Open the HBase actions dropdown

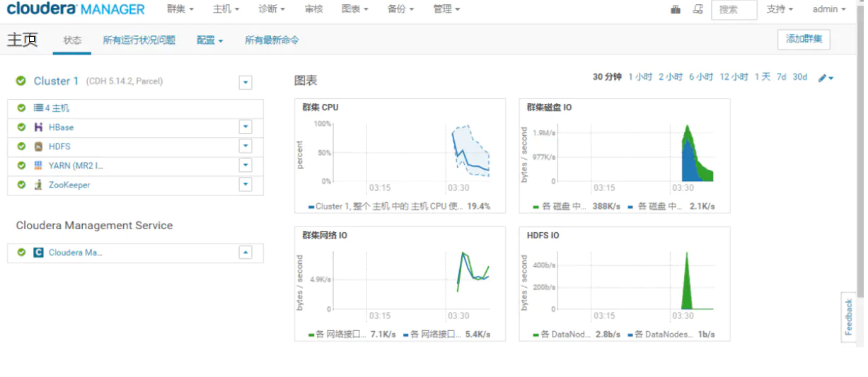coord(245,127)
